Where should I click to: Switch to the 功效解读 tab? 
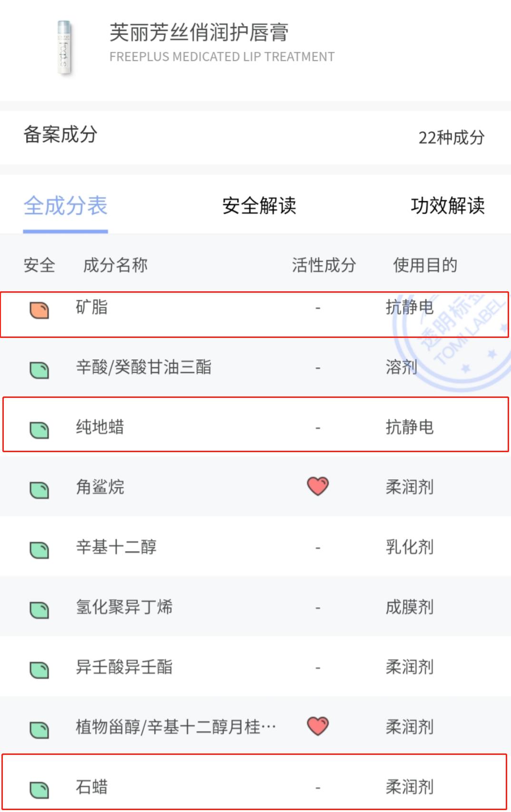tap(449, 207)
